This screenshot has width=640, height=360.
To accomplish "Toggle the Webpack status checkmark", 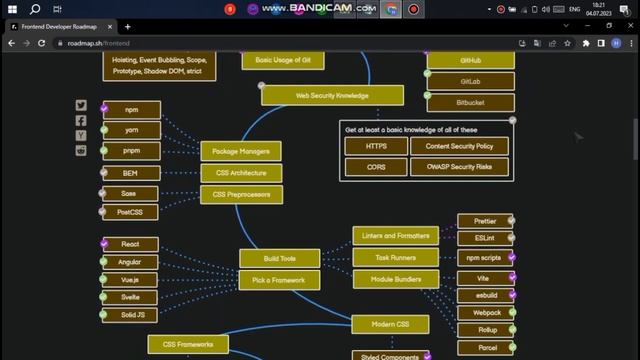I will point(512,312).
